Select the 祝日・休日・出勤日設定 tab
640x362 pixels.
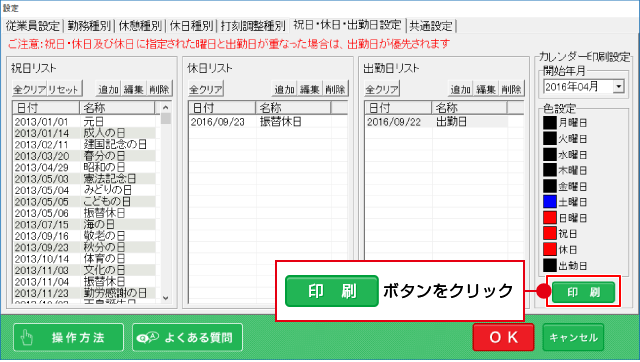tap(347, 25)
